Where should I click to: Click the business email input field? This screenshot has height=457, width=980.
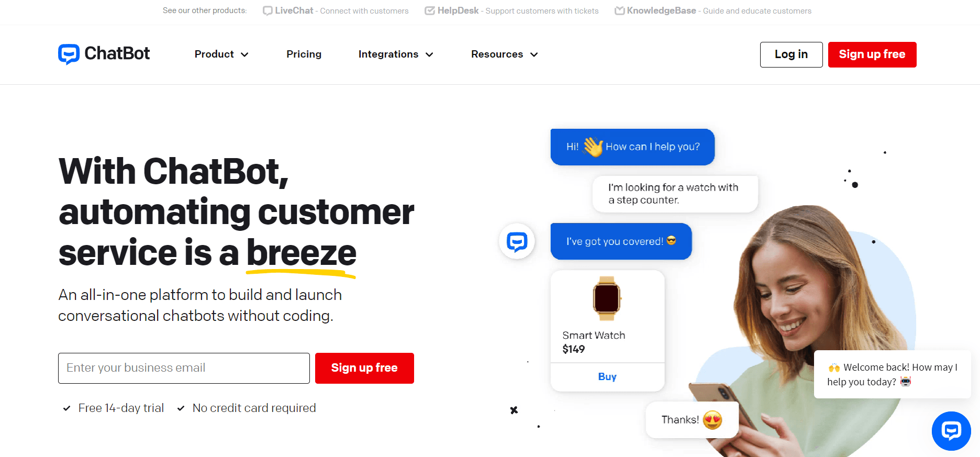pyautogui.click(x=183, y=368)
